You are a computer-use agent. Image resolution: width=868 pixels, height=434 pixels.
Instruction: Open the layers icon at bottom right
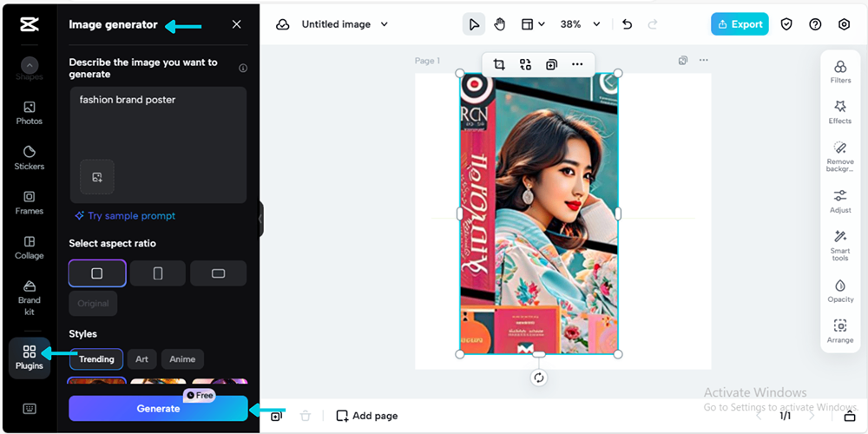coord(849,416)
